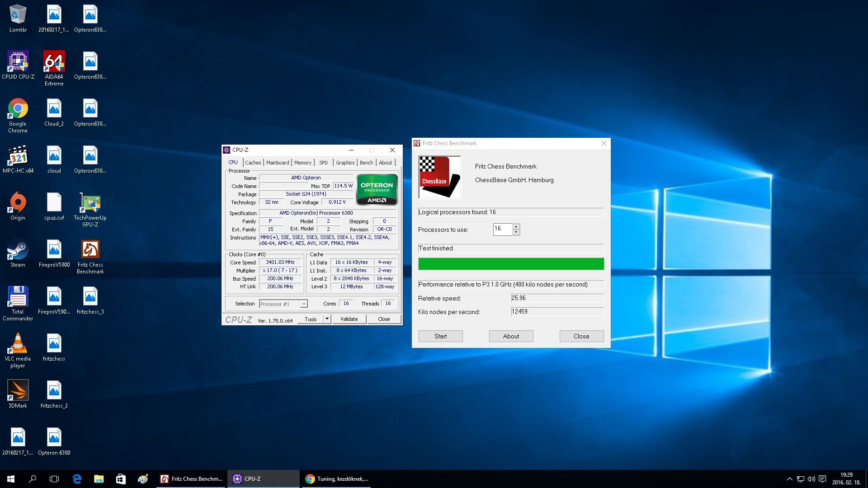This screenshot has height=488, width=868.
Task: Open the clock and date in taskbar
Action: (x=846, y=479)
